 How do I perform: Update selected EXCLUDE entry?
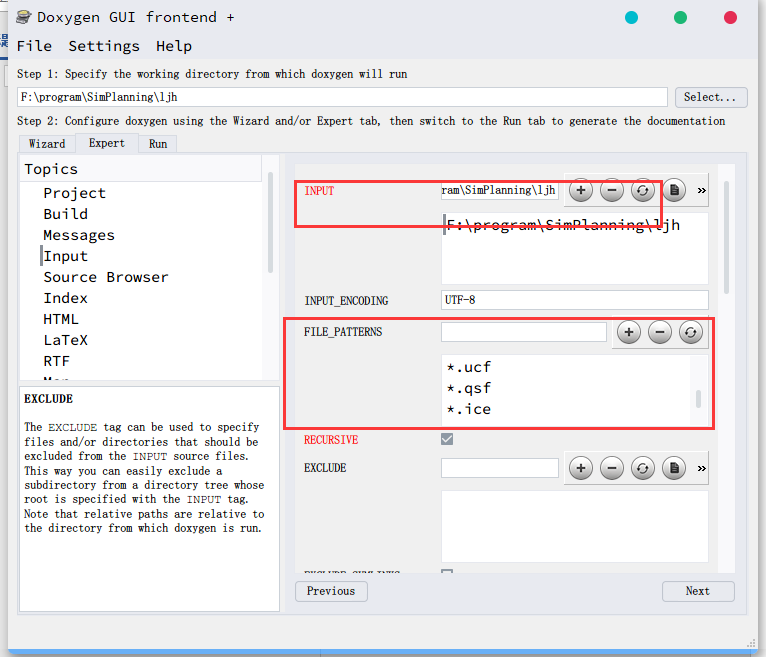click(x=642, y=468)
